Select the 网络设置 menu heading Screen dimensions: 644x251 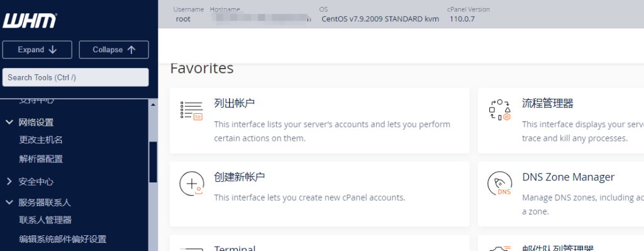(x=36, y=122)
